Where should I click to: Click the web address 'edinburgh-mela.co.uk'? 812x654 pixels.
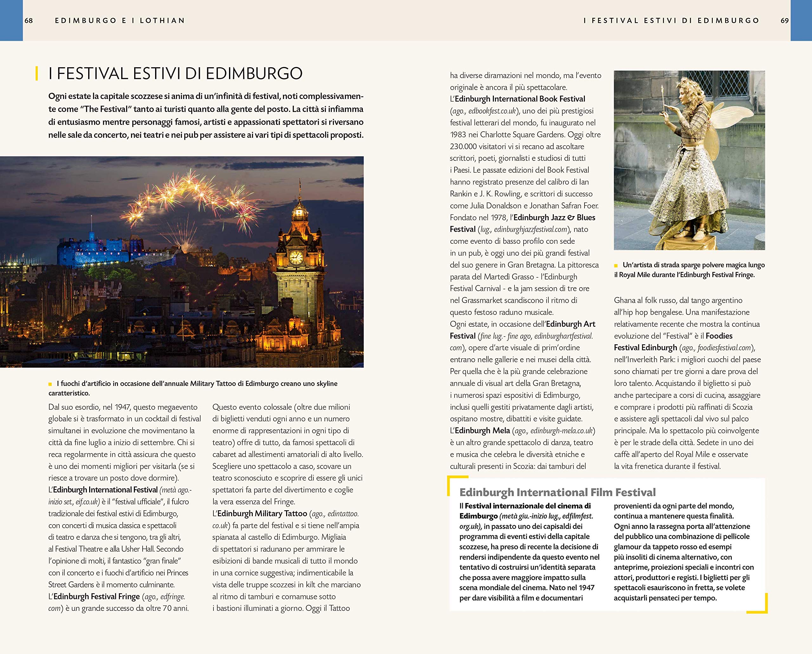pyautogui.click(x=561, y=431)
